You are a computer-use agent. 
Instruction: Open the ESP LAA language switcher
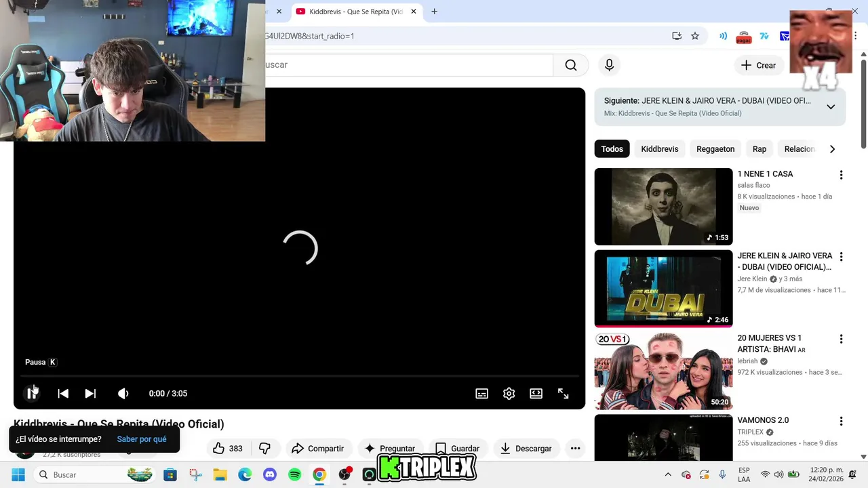click(x=744, y=474)
